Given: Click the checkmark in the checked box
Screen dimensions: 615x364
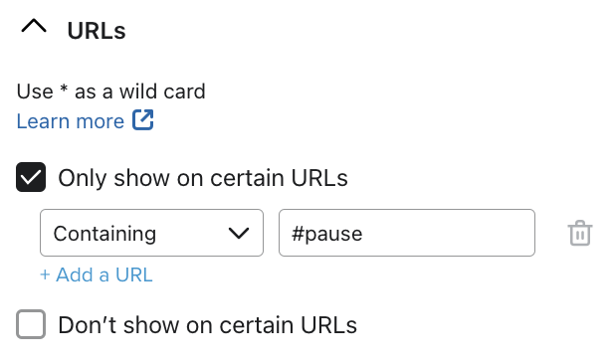Looking at the screenshot, I should pyautogui.click(x=31, y=177).
